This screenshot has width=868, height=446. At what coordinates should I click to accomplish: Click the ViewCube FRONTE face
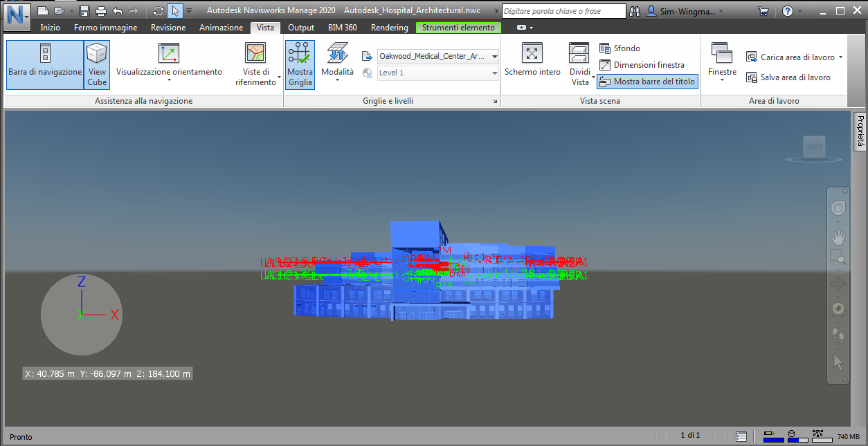pos(813,147)
